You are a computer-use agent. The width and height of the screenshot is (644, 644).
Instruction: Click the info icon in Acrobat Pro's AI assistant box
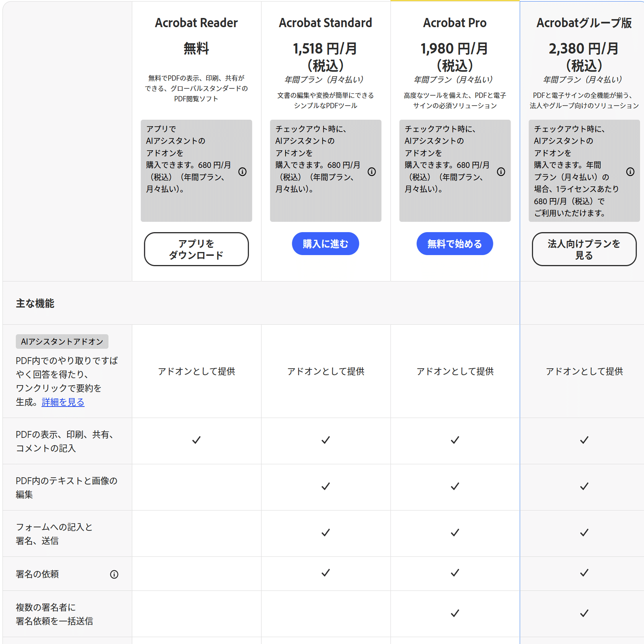click(501, 172)
